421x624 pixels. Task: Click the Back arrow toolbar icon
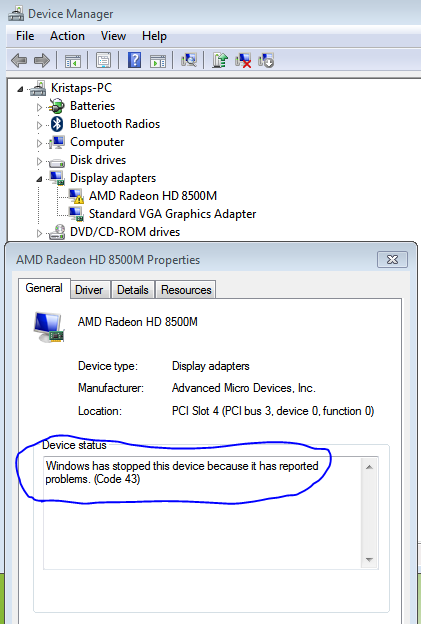(x=19, y=61)
